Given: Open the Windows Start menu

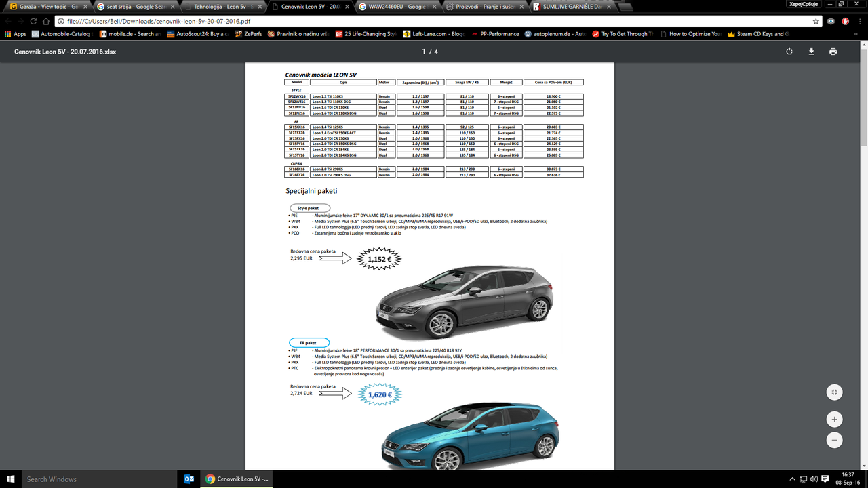Looking at the screenshot, I should point(10,479).
